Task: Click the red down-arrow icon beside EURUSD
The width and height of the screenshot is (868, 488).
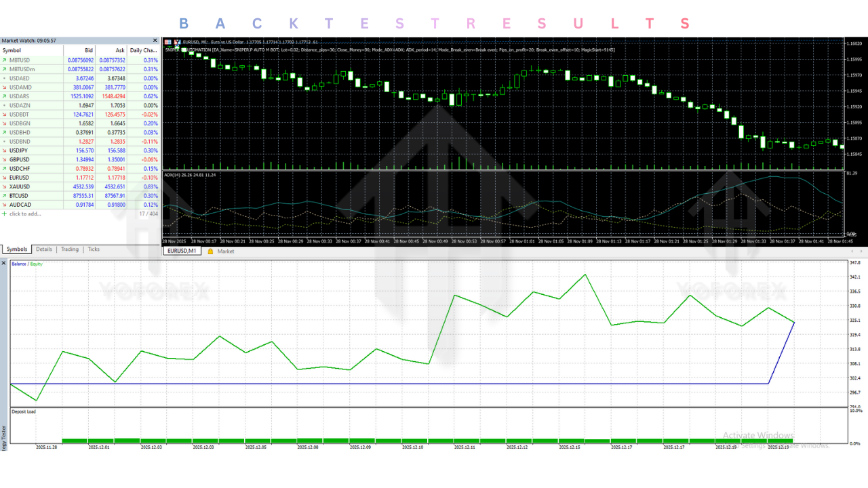Action: click(x=5, y=177)
